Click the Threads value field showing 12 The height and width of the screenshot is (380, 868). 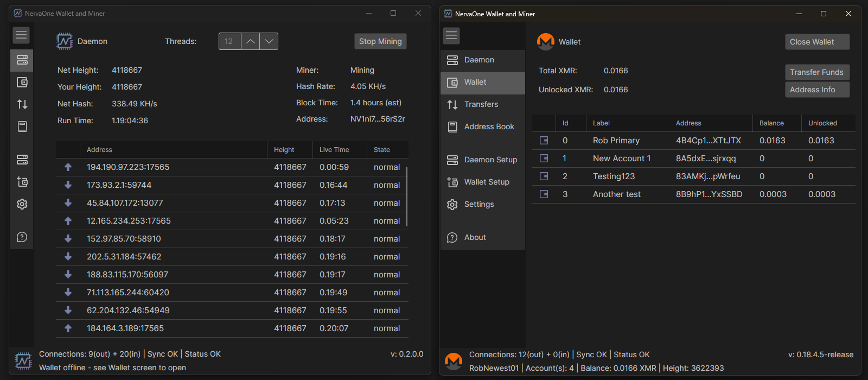229,41
